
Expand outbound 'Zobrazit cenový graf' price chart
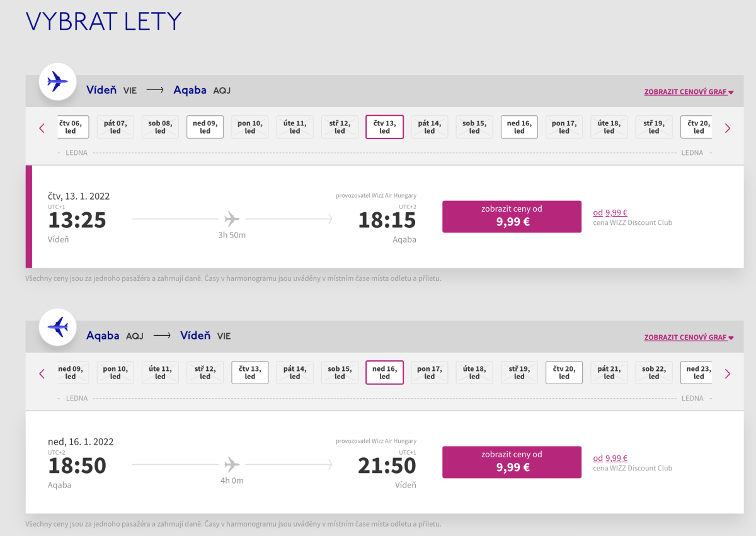[689, 92]
